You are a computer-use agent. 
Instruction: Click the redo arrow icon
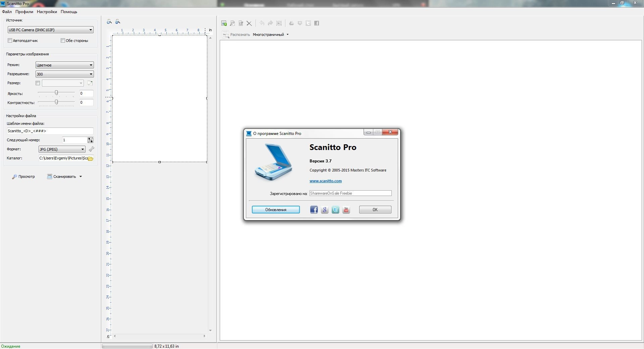pos(270,23)
